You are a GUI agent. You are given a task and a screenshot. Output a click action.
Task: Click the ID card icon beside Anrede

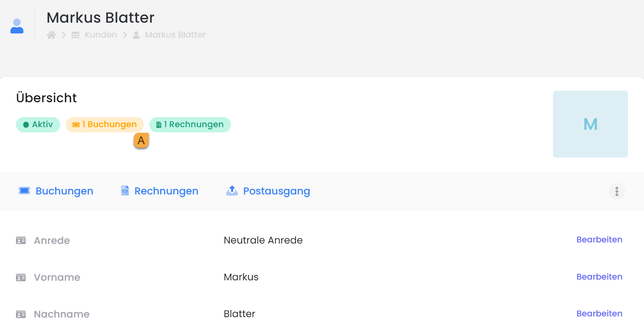[x=21, y=241]
